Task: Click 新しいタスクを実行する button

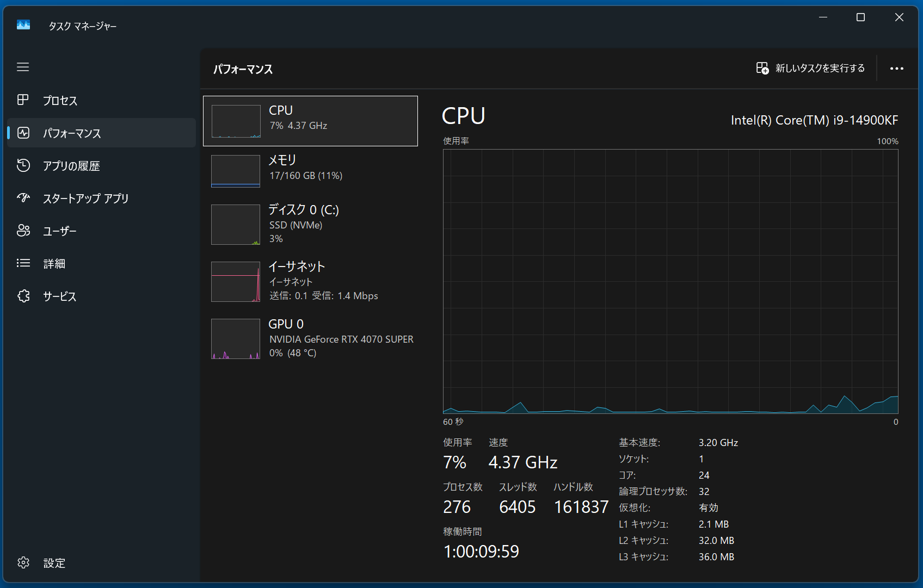Action: coord(810,69)
